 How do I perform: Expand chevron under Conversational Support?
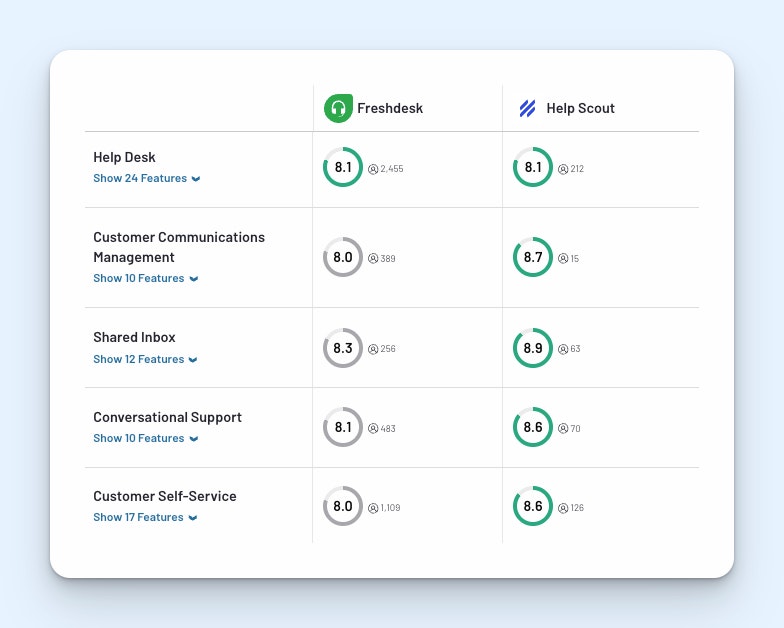click(194, 439)
